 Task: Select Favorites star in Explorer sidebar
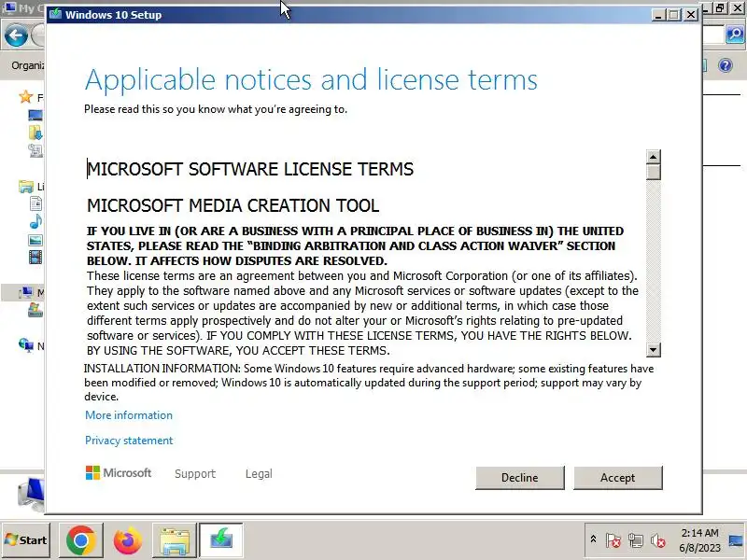pos(26,97)
